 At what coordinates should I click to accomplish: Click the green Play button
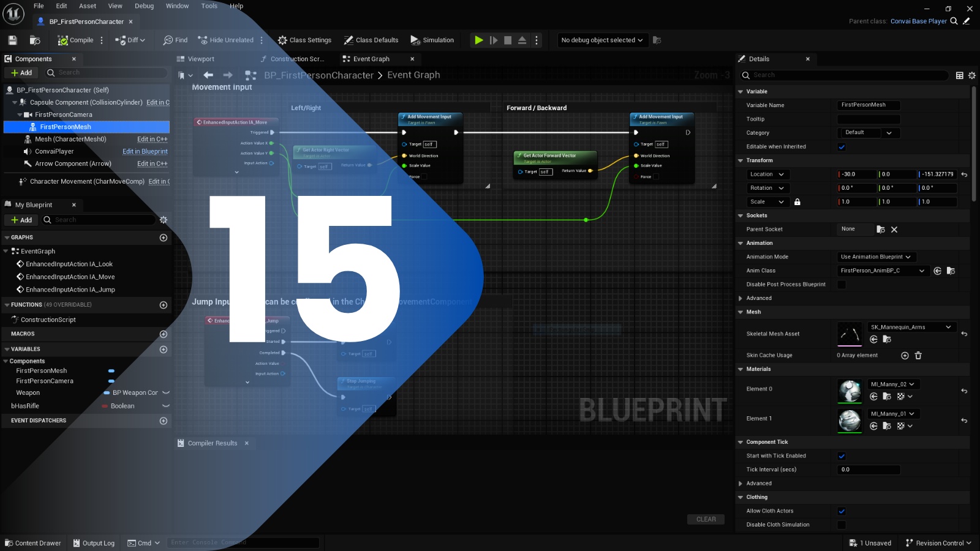(478, 40)
